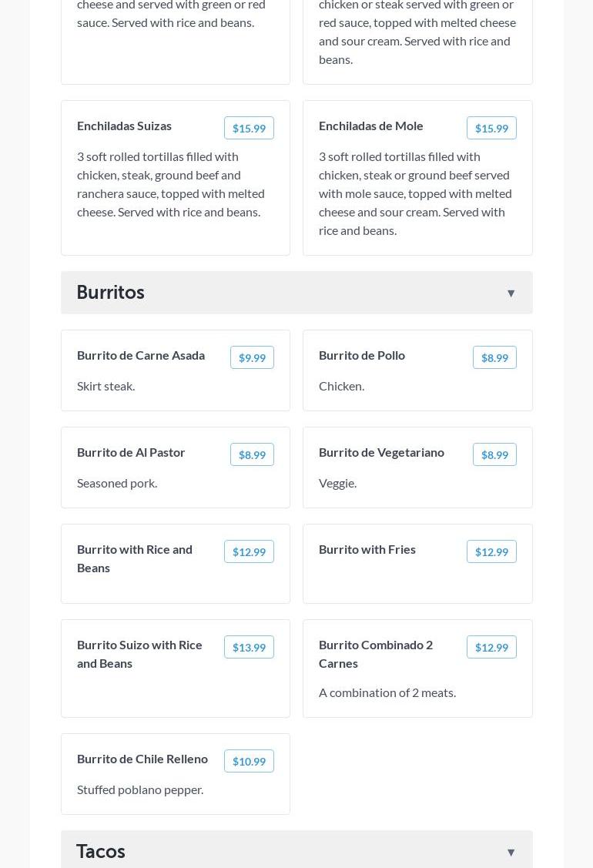Click the Burritos section header
This screenshot has width=593, height=868.
(x=111, y=292)
